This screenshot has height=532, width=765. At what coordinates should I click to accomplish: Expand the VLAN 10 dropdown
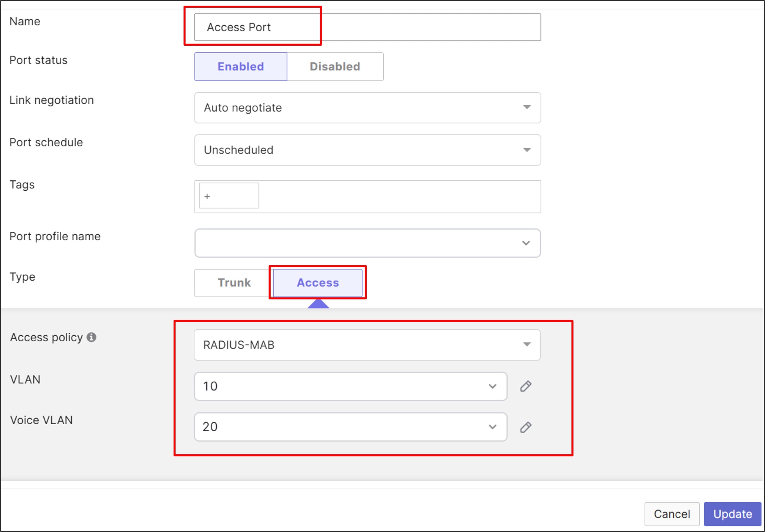[351, 386]
